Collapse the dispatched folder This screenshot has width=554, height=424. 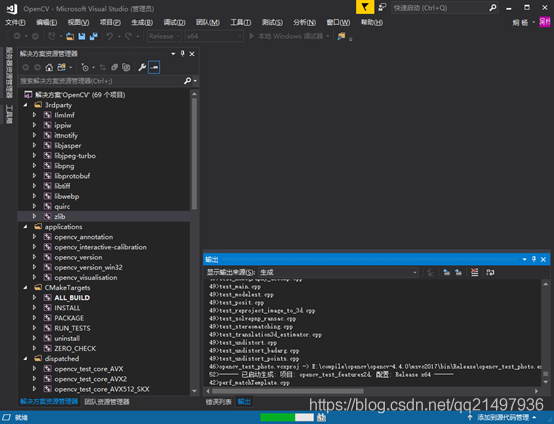point(25,358)
